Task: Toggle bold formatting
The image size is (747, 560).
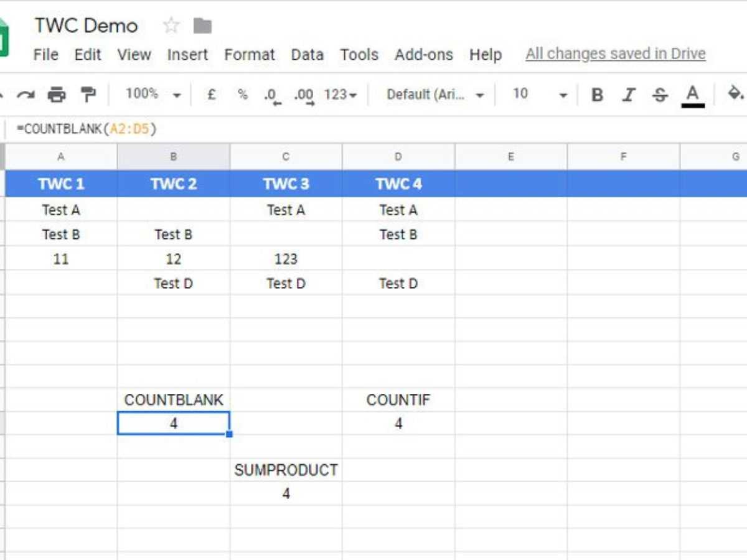Action: click(597, 95)
